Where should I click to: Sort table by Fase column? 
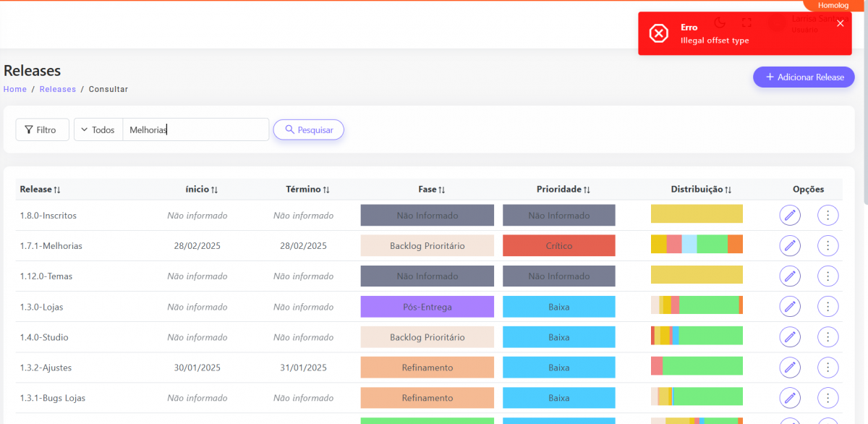[x=431, y=190]
